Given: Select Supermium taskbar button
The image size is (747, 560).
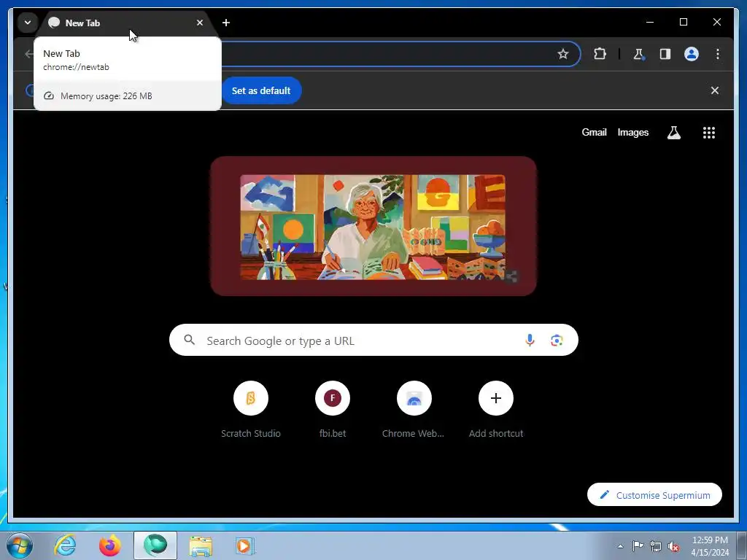Looking at the screenshot, I should [155, 545].
